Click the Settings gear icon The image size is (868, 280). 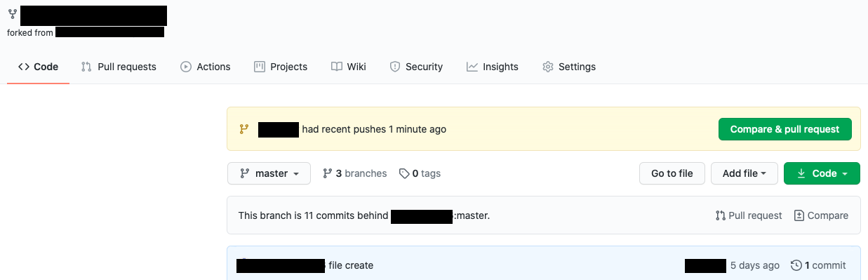tap(548, 67)
